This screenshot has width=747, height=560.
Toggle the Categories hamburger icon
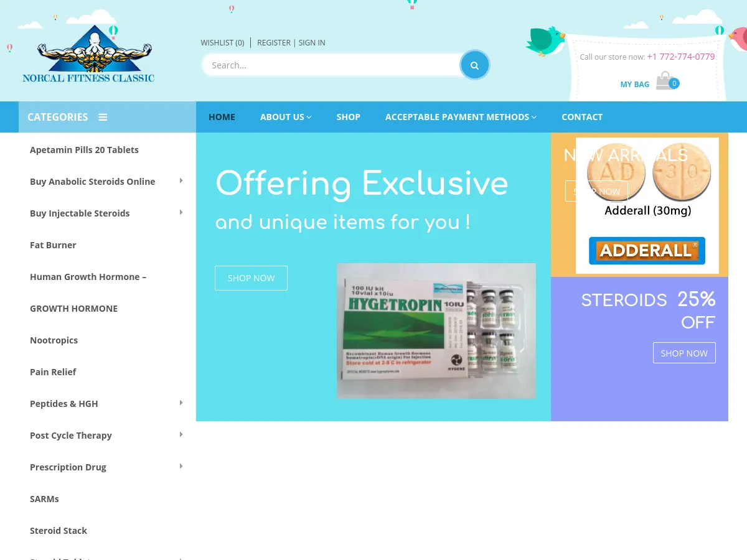click(x=103, y=117)
